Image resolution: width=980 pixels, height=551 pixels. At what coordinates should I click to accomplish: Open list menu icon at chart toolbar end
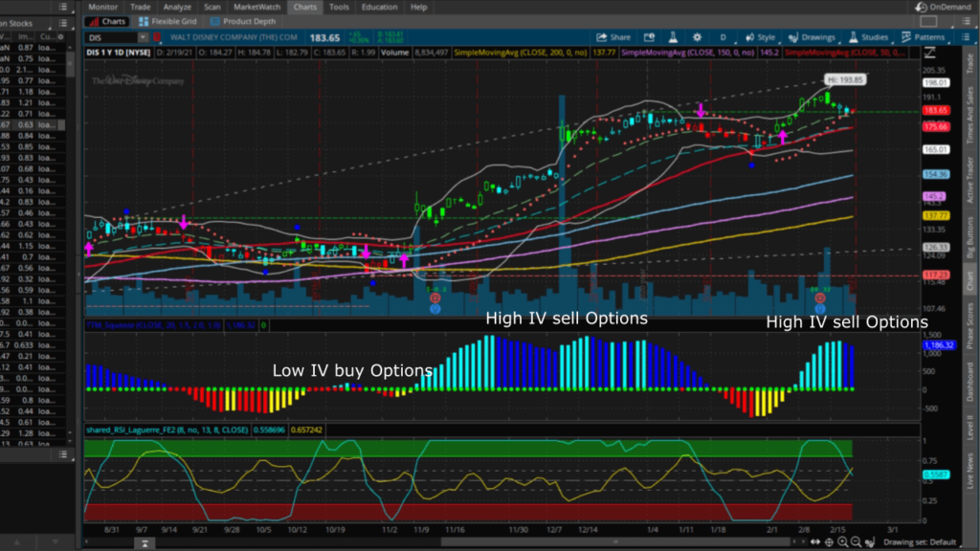(967, 37)
